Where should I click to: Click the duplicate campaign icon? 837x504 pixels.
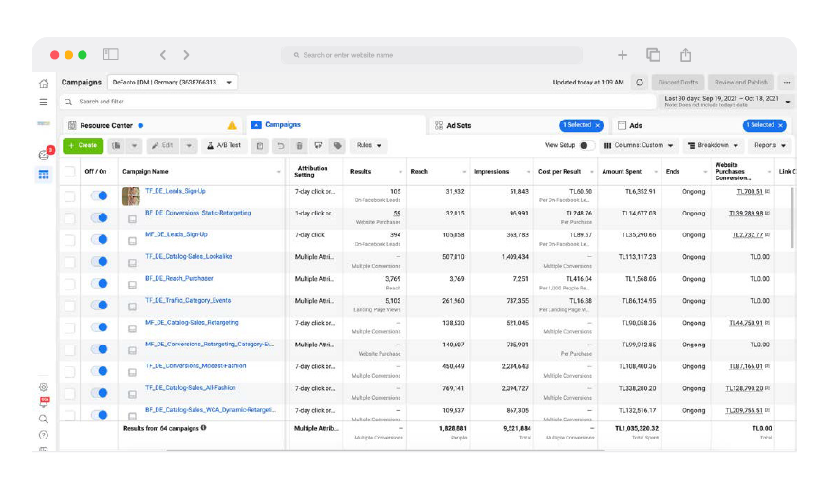pos(117,145)
